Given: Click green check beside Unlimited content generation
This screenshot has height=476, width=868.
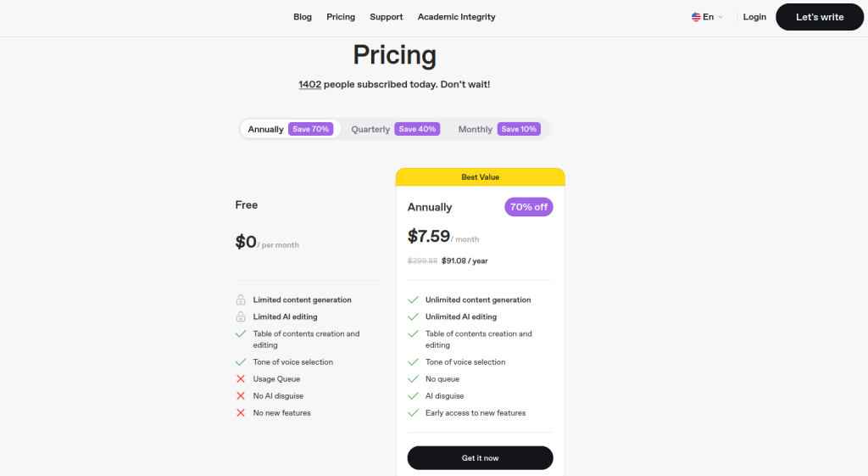Looking at the screenshot, I should point(413,300).
